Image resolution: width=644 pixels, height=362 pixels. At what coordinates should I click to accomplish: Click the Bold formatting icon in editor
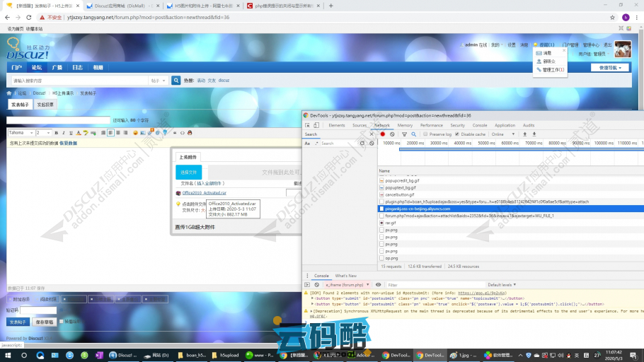(x=56, y=133)
